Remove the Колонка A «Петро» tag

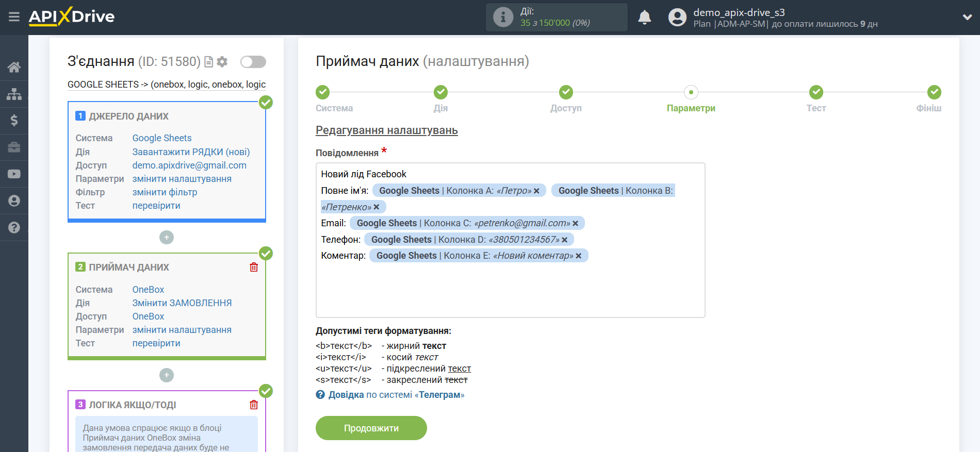(536, 191)
